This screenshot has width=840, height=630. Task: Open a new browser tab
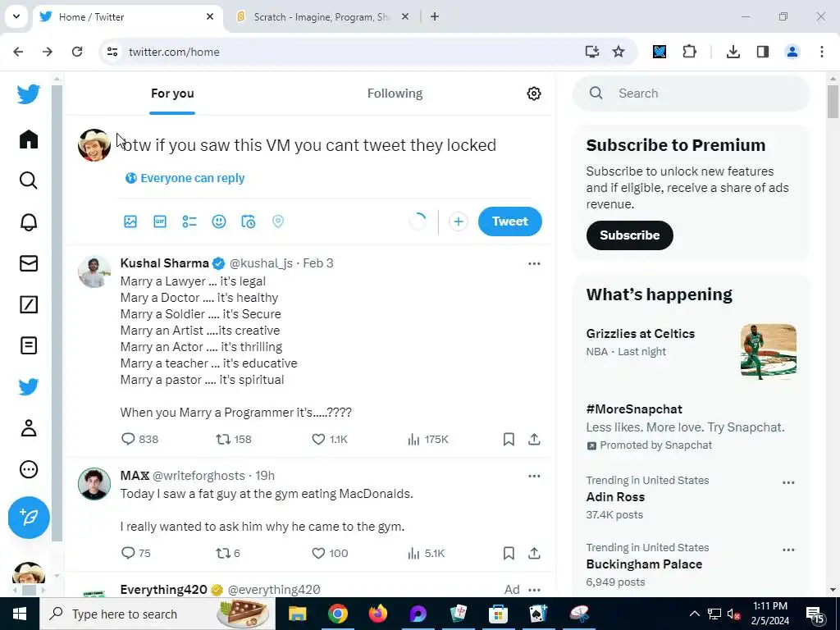(x=435, y=16)
